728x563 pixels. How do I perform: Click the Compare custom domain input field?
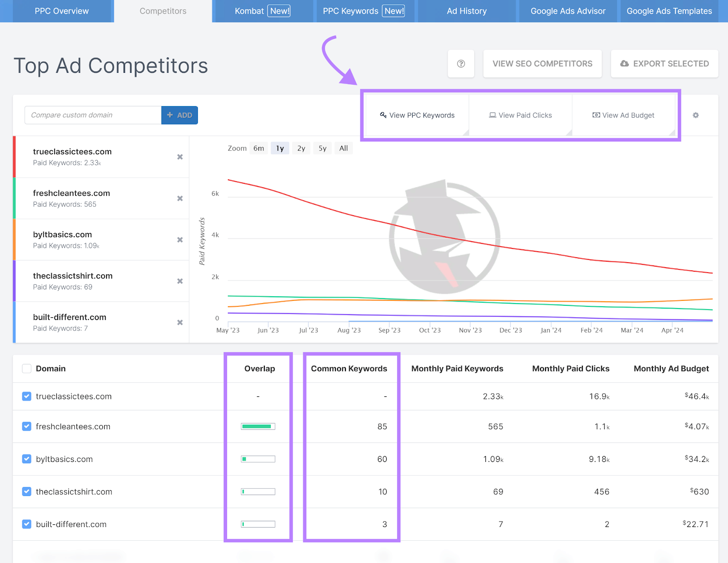93,115
